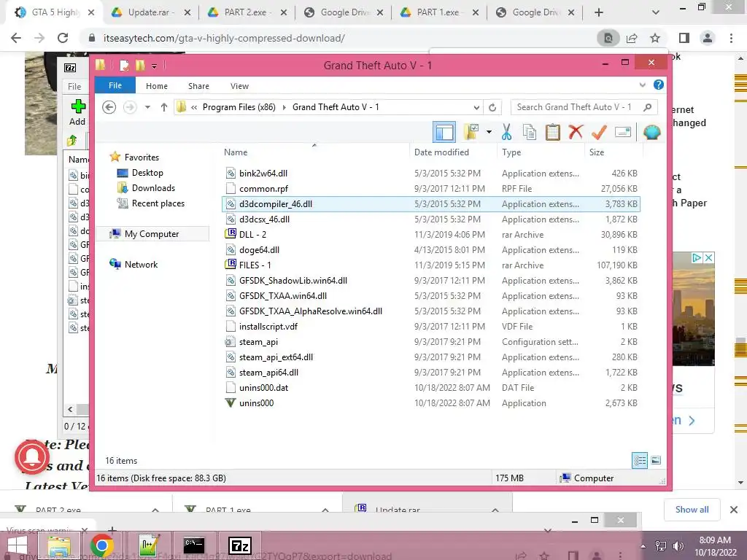Switch to Update.rar Chrome tab

point(151,13)
